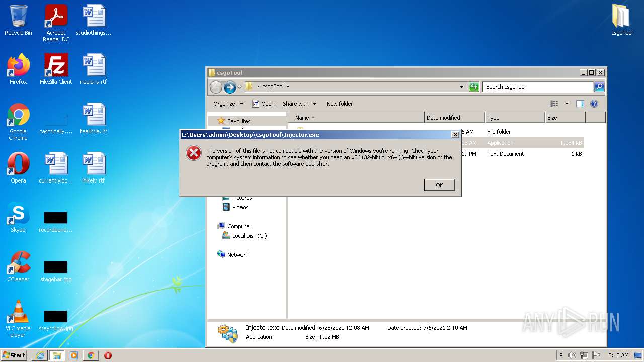Select the noplans.rtf file icon

[x=94, y=69]
